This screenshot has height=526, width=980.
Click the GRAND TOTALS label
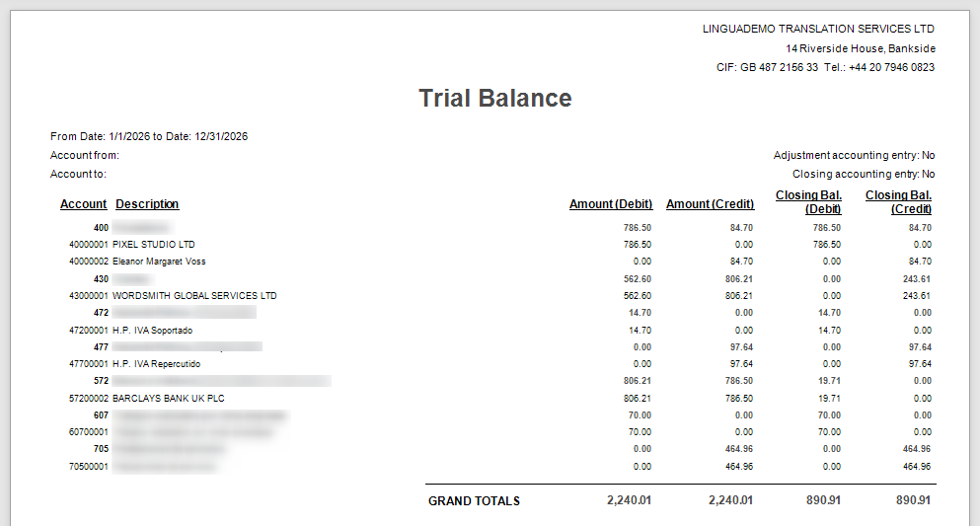tap(474, 501)
